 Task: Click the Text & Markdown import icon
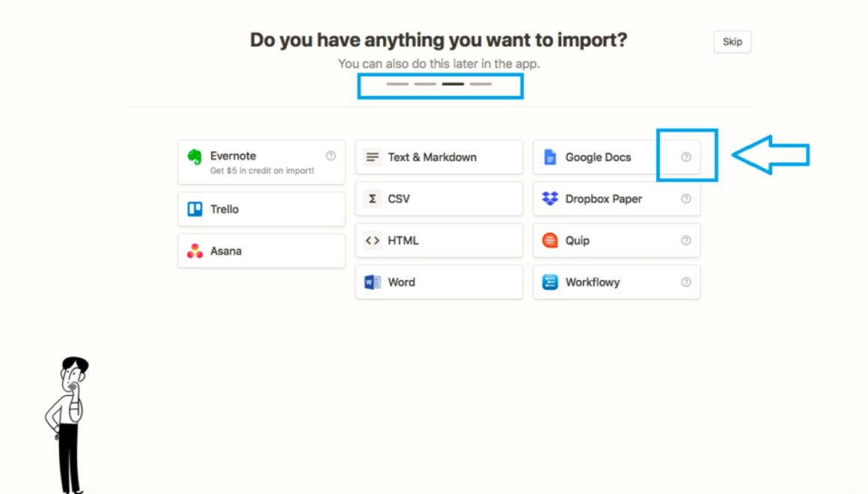(x=373, y=156)
